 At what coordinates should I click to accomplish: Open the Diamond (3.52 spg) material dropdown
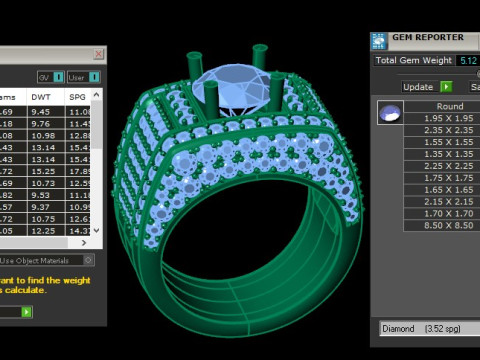[430, 329]
